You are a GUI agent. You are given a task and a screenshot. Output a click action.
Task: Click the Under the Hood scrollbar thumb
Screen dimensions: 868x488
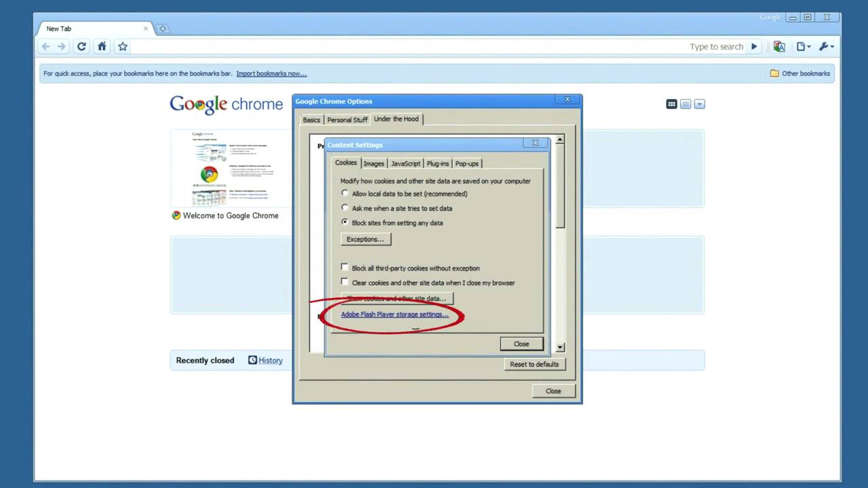560,186
